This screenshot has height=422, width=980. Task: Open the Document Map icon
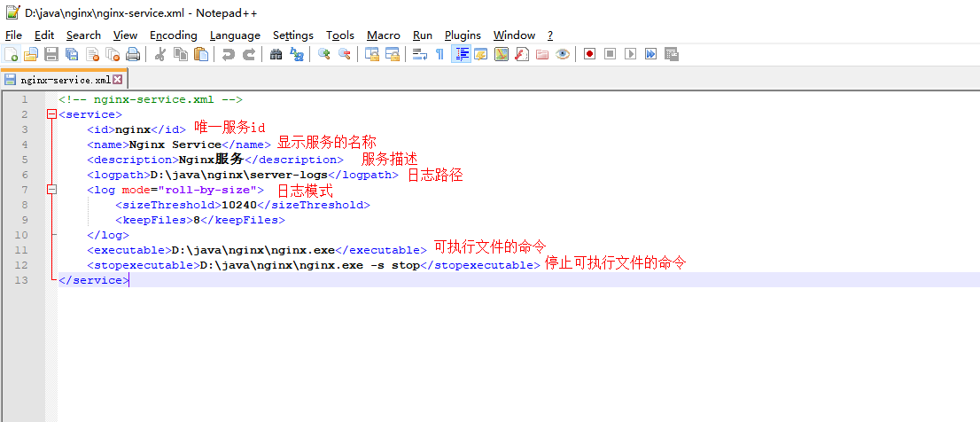click(502, 54)
